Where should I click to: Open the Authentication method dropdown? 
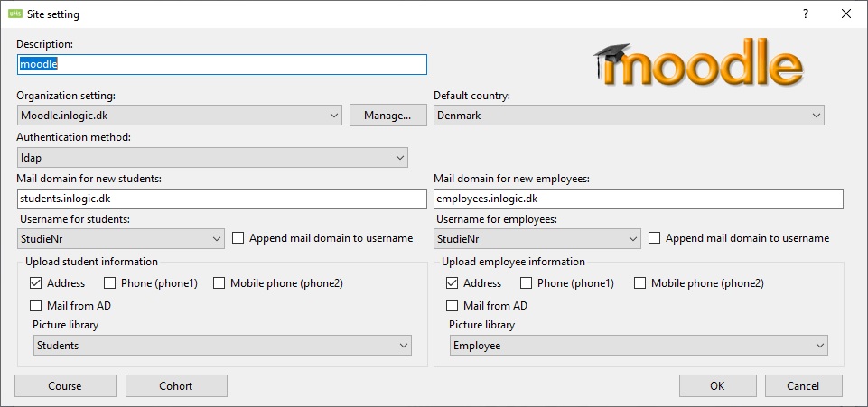pos(212,158)
